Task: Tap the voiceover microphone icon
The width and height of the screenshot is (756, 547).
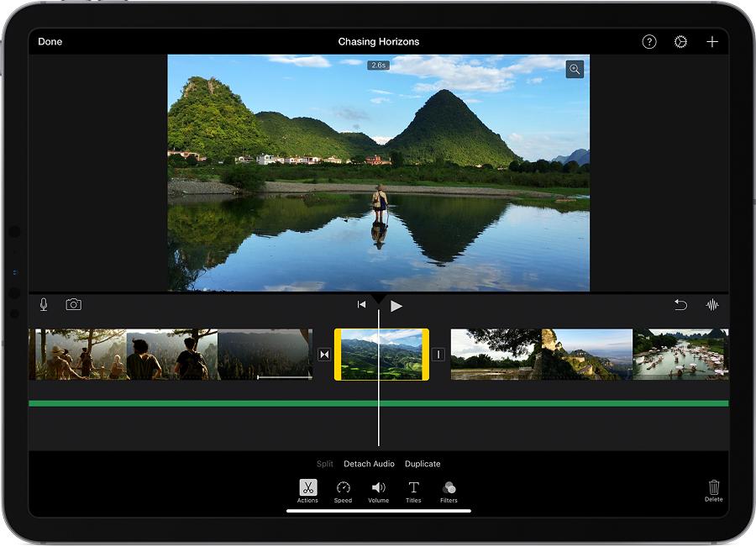Action: [43, 304]
